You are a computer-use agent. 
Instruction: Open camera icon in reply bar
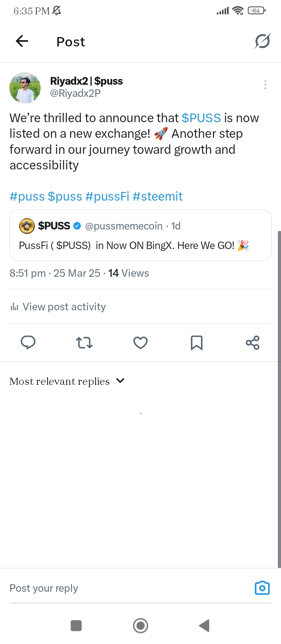pos(262,588)
